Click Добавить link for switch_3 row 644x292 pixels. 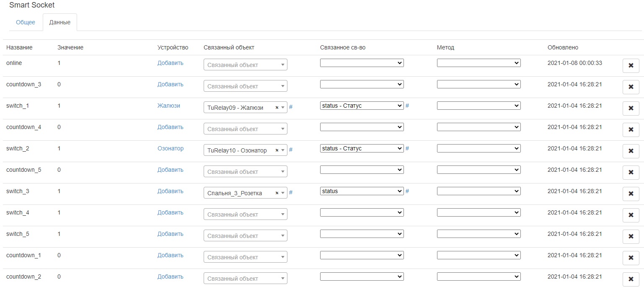(x=171, y=191)
